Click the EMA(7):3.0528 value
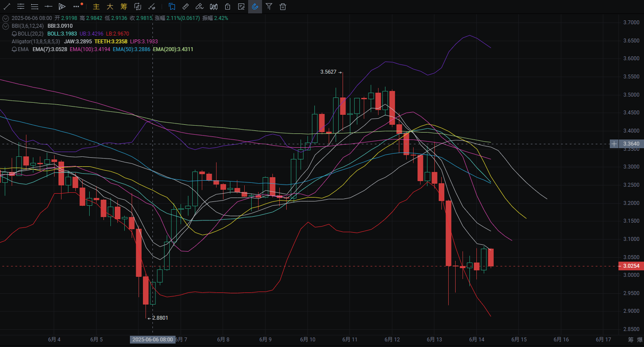 (50, 49)
